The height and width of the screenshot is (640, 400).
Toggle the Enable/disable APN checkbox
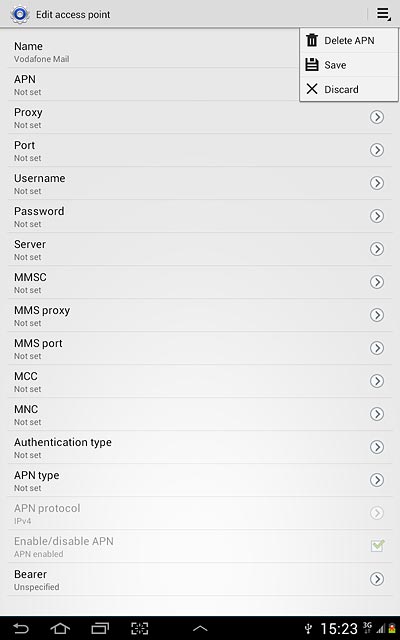pyautogui.click(x=378, y=546)
